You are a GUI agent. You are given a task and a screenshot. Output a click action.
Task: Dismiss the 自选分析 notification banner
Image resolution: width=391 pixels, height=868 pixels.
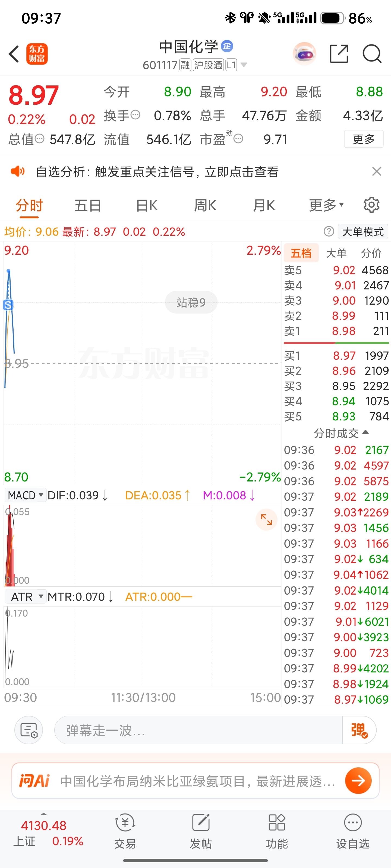377,171
